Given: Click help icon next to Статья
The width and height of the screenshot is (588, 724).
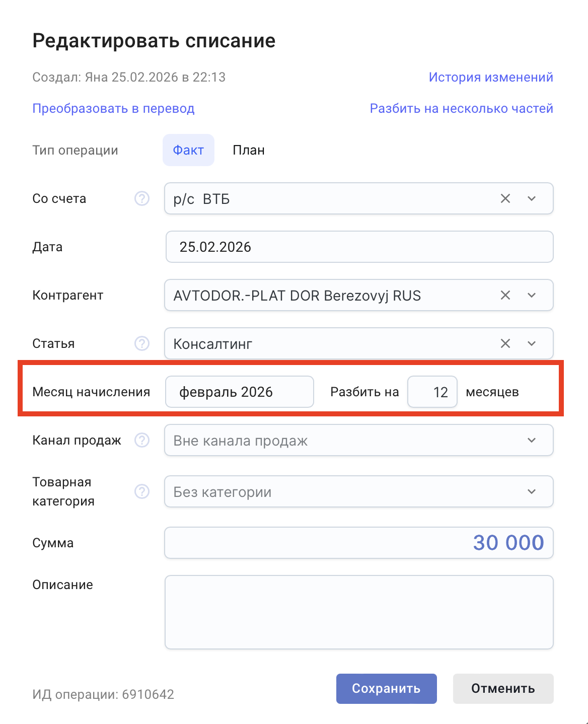Looking at the screenshot, I should (142, 344).
